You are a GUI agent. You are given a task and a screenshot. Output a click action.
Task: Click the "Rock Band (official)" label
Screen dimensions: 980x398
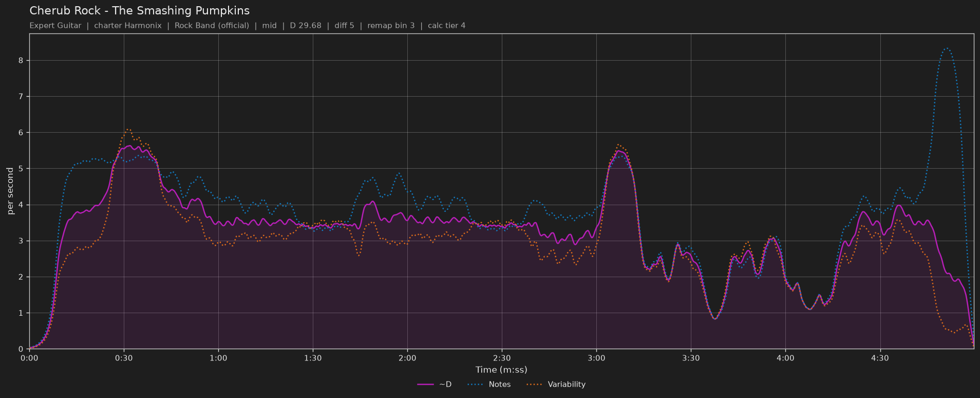[x=212, y=26]
